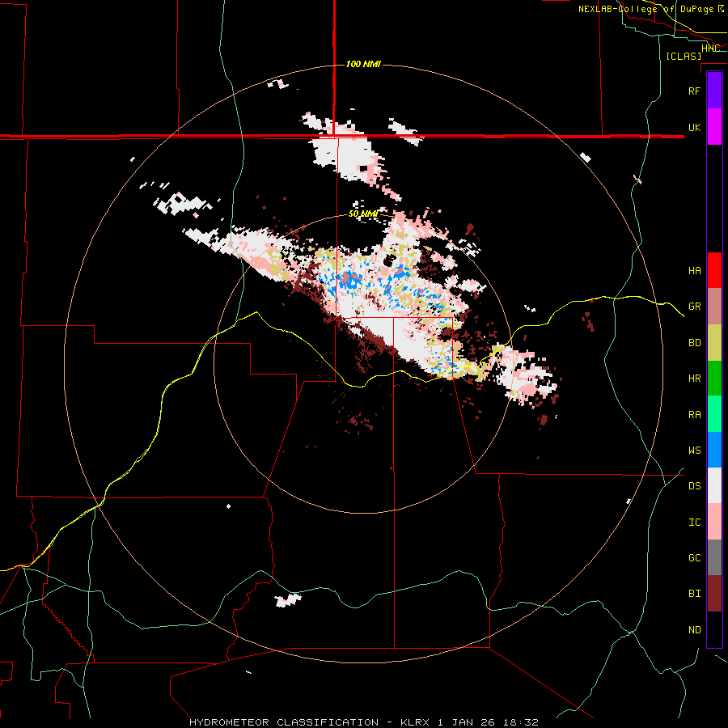
Task: Click the gray GC legend swatch
Action: pyautogui.click(x=714, y=557)
